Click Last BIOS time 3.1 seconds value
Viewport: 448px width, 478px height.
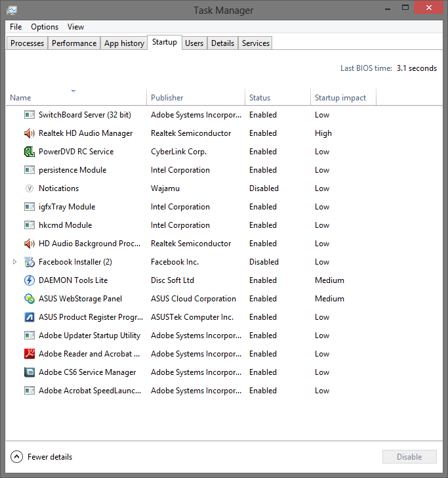pos(417,68)
